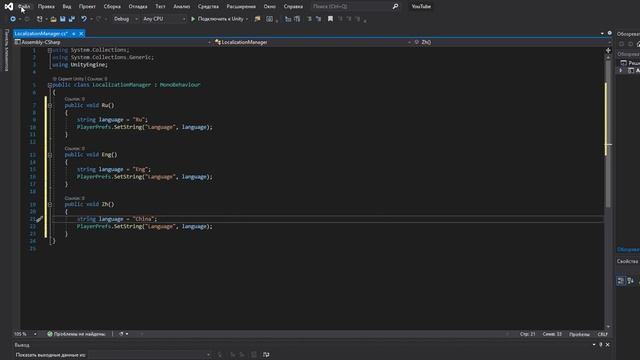
Task: Save the current file via the floppy icon
Action: (x=62, y=19)
